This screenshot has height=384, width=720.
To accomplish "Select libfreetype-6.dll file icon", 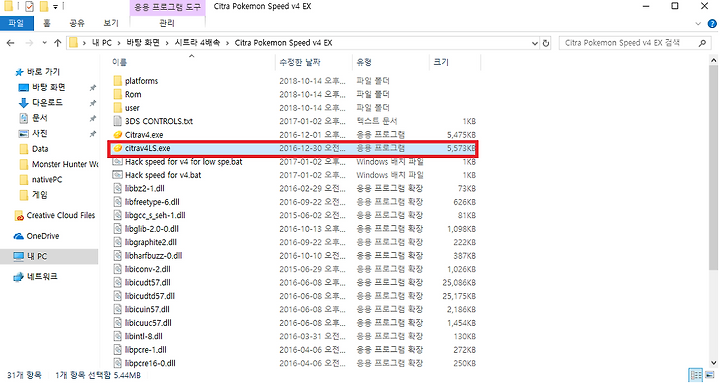I will [x=118, y=202].
